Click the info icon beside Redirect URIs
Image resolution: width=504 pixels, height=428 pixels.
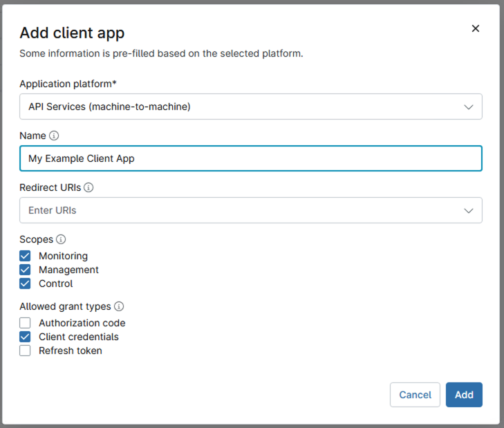pos(88,187)
